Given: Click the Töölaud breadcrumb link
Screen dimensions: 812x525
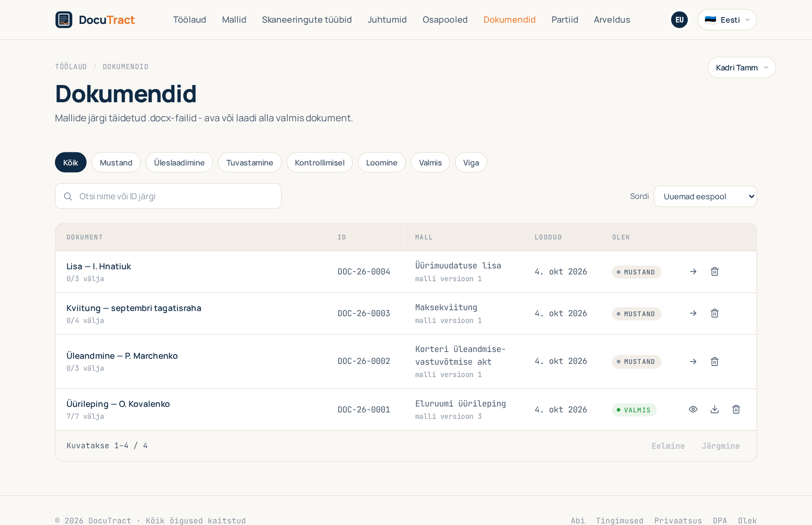Looking at the screenshot, I should tap(71, 67).
